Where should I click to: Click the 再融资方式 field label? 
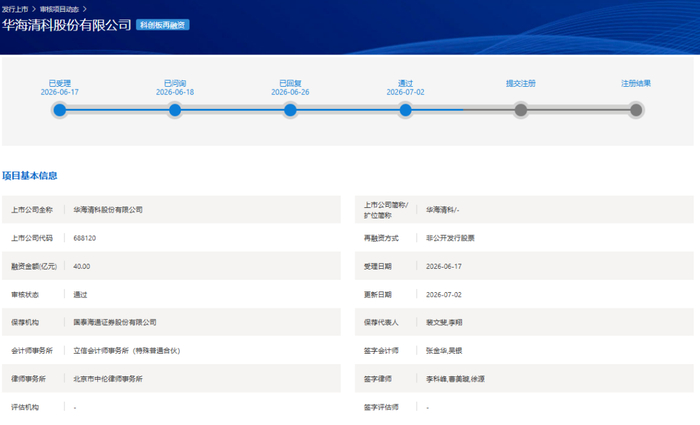[x=381, y=238]
